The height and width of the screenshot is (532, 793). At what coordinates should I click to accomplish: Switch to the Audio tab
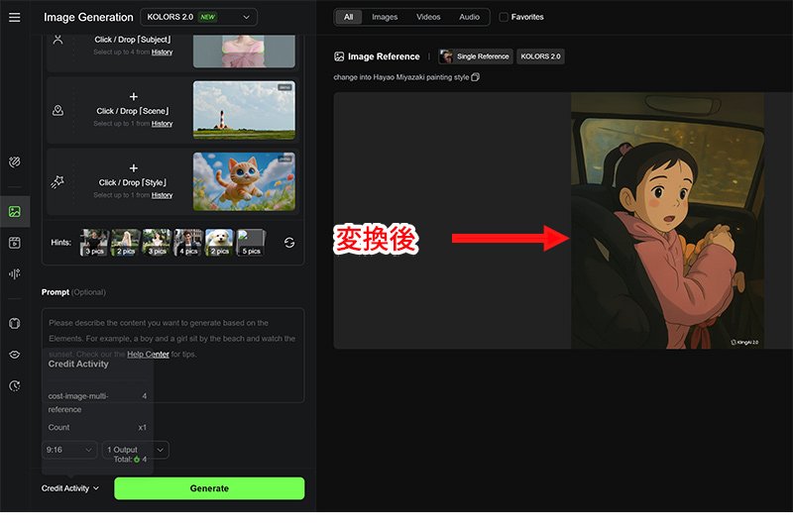(x=469, y=17)
